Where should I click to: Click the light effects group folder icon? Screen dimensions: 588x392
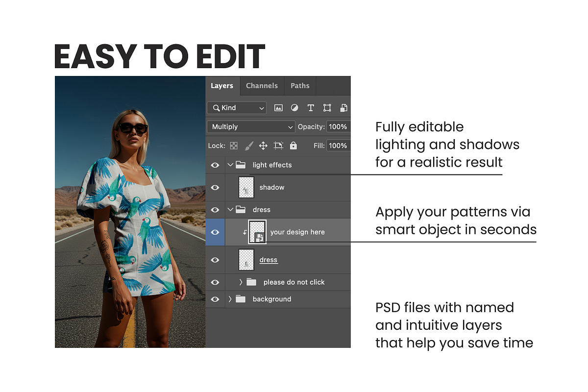pyautogui.click(x=241, y=165)
